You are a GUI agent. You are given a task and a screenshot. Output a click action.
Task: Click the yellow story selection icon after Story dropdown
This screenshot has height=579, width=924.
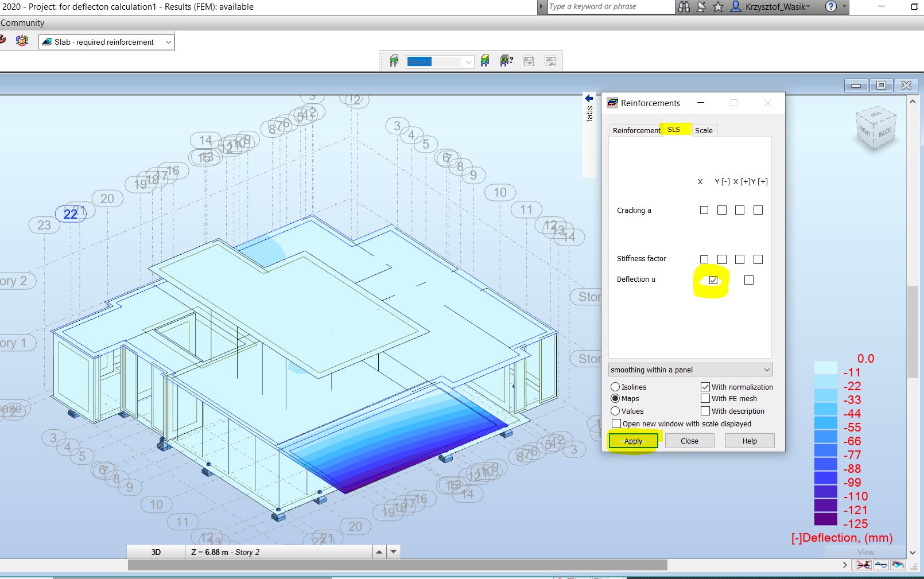(x=486, y=61)
